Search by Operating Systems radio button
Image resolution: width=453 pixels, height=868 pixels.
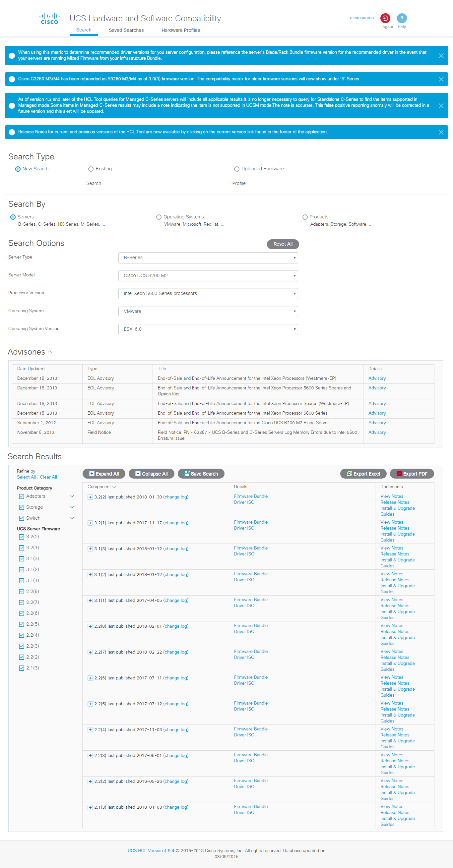click(159, 217)
